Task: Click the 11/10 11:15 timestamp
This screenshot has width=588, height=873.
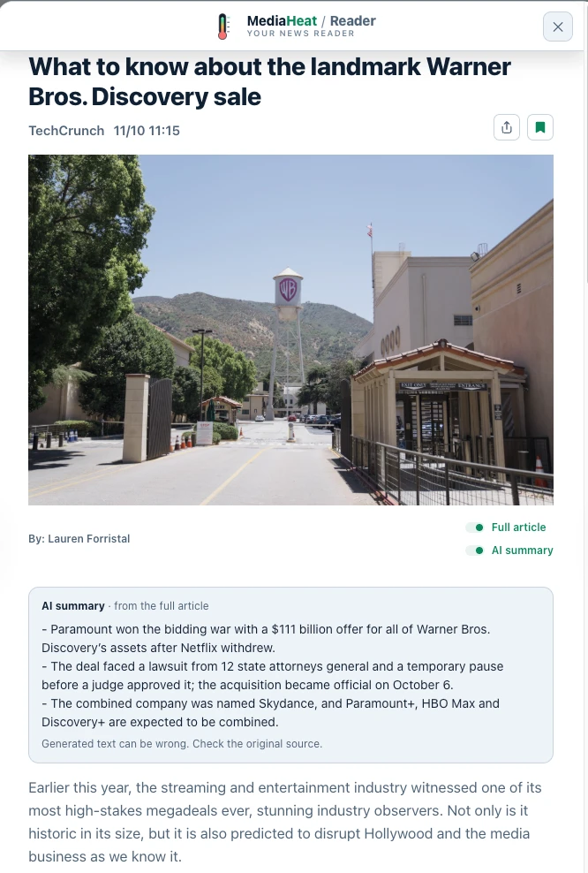Action: coord(147,131)
